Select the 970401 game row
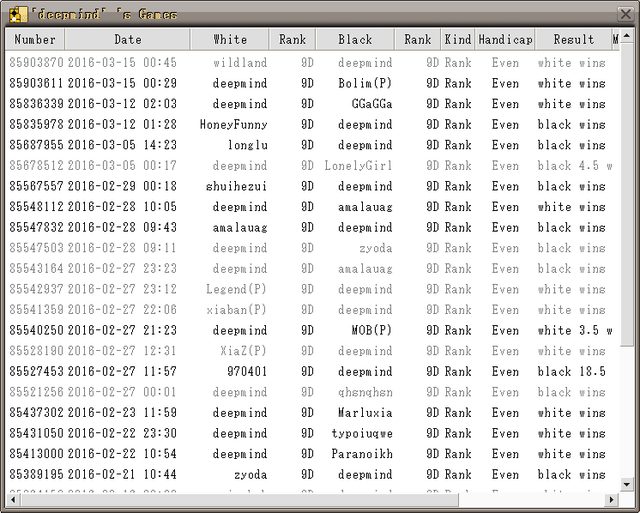640x513 pixels. point(312,371)
